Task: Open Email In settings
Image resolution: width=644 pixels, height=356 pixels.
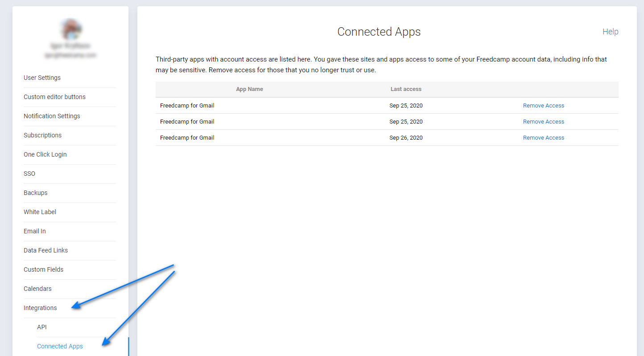Action: tap(35, 231)
